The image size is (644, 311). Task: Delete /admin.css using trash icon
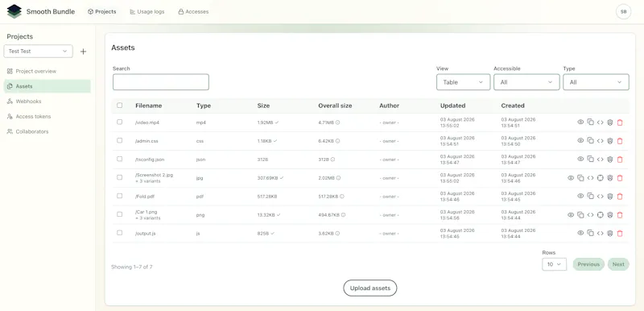click(620, 141)
